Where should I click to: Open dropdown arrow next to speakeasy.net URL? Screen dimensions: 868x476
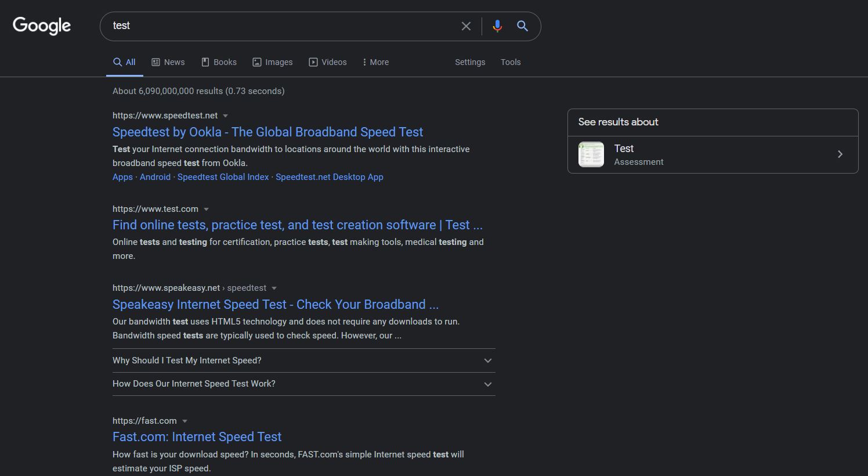(274, 288)
